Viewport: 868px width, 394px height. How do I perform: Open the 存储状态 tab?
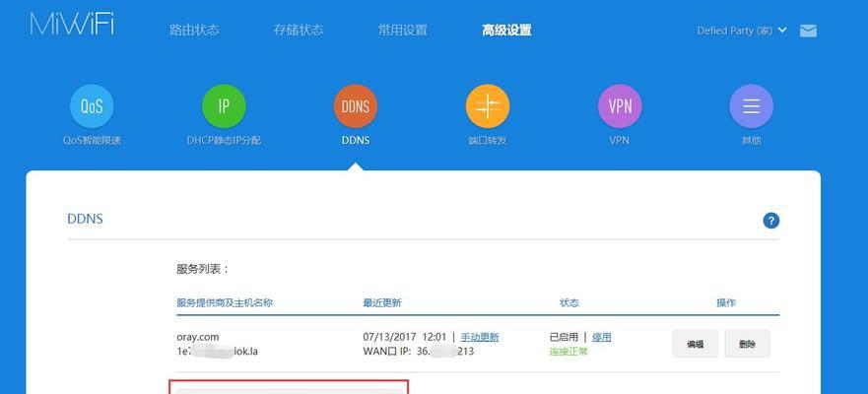(299, 30)
